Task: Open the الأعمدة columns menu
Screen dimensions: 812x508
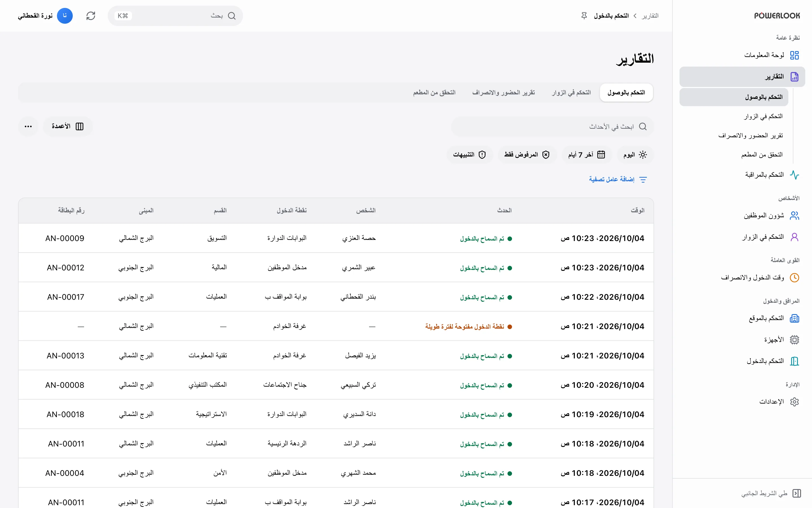Action: coord(68,126)
